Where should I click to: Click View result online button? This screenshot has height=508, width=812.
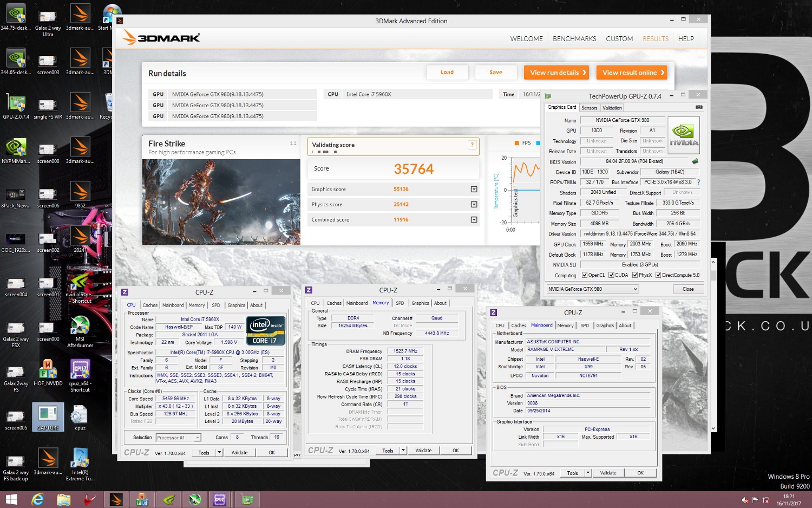[632, 73]
